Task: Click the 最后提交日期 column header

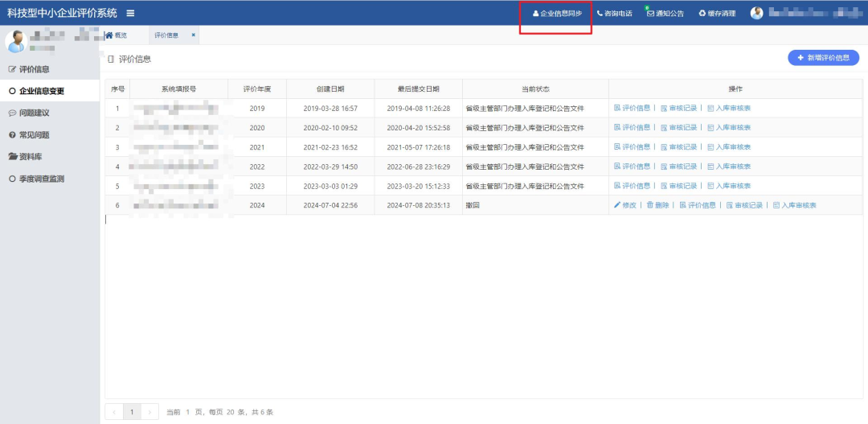Action: 419,89
